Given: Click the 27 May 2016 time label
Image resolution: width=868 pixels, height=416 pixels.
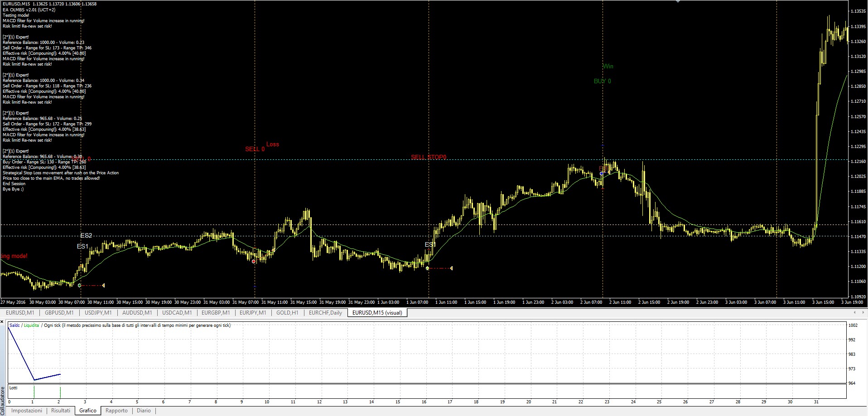Looking at the screenshot, I should coord(13,302).
